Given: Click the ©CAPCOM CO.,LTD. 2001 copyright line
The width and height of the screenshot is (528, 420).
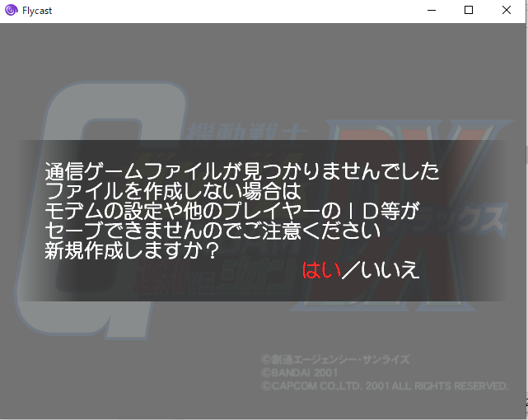Looking at the screenshot, I should coord(385,385).
